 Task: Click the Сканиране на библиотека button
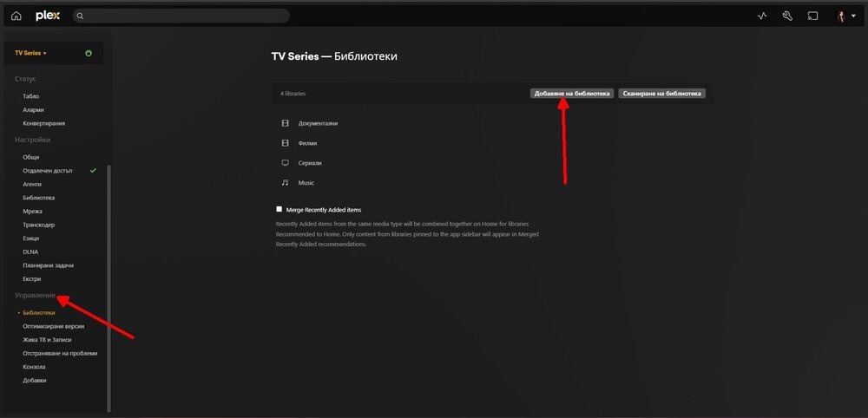(x=662, y=94)
